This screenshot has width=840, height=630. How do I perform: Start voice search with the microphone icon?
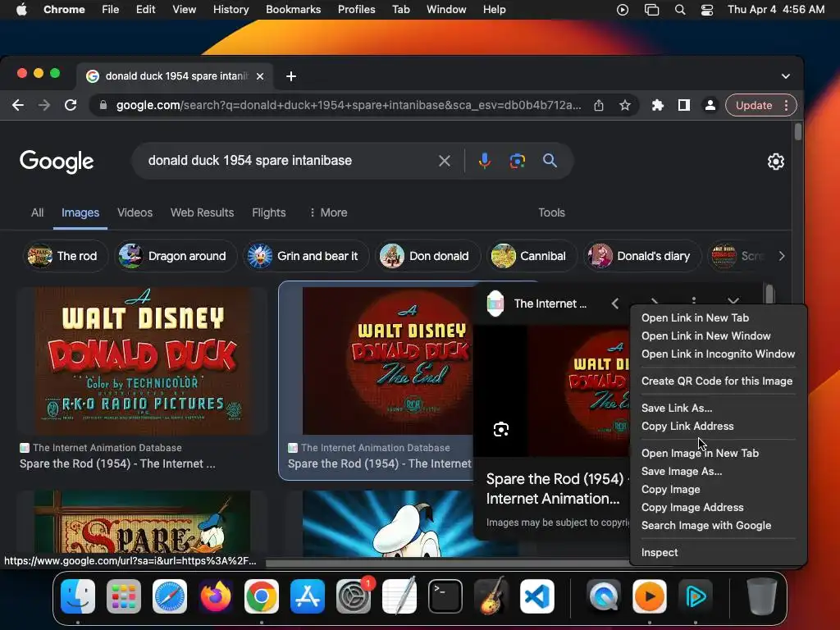(x=484, y=161)
